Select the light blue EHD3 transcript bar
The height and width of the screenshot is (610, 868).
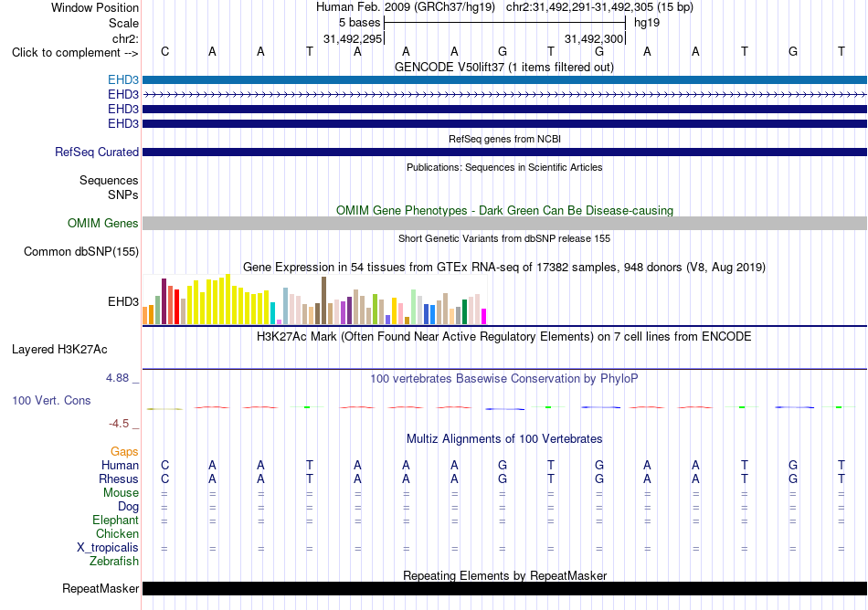504,80
